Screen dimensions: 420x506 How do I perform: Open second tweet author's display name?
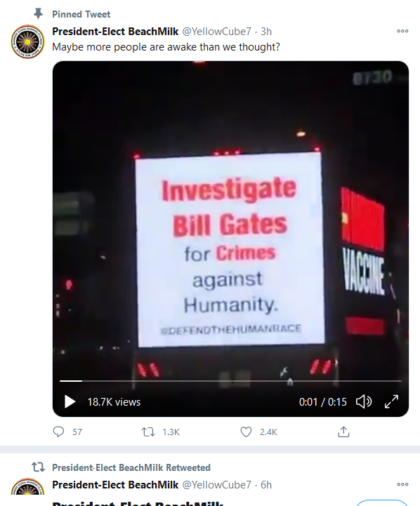tap(115, 485)
